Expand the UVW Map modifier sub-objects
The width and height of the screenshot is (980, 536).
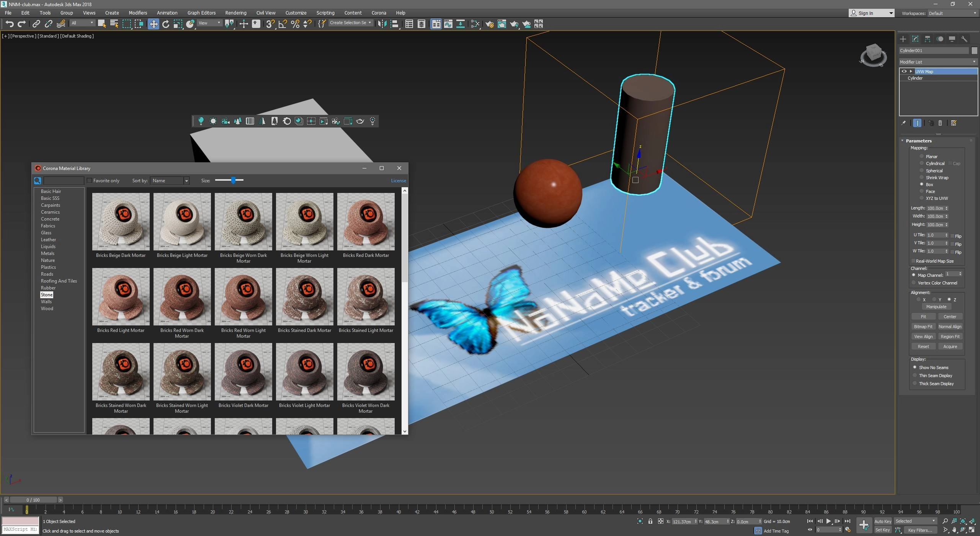click(911, 72)
